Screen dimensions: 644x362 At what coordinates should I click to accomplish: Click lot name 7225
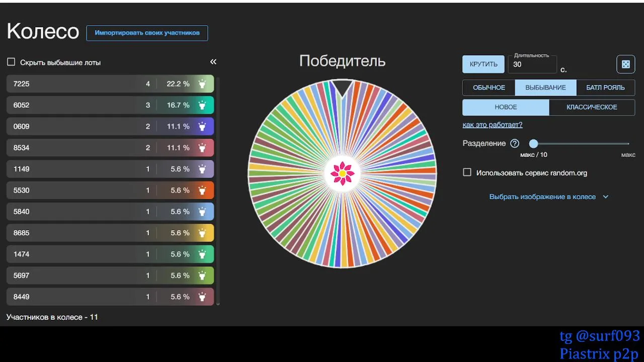coord(22,84)
